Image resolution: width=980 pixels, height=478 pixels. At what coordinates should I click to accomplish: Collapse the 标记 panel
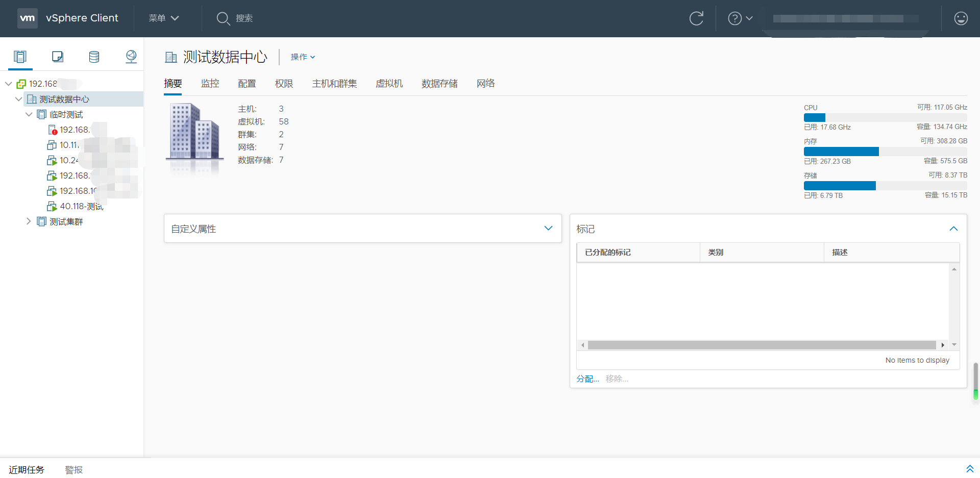click(x=953, y=229)
